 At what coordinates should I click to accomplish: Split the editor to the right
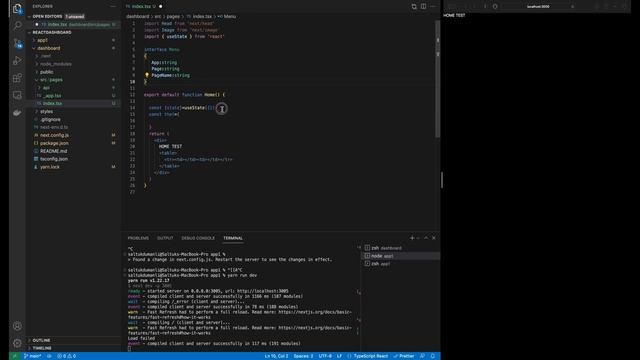[x=423, y=7]
